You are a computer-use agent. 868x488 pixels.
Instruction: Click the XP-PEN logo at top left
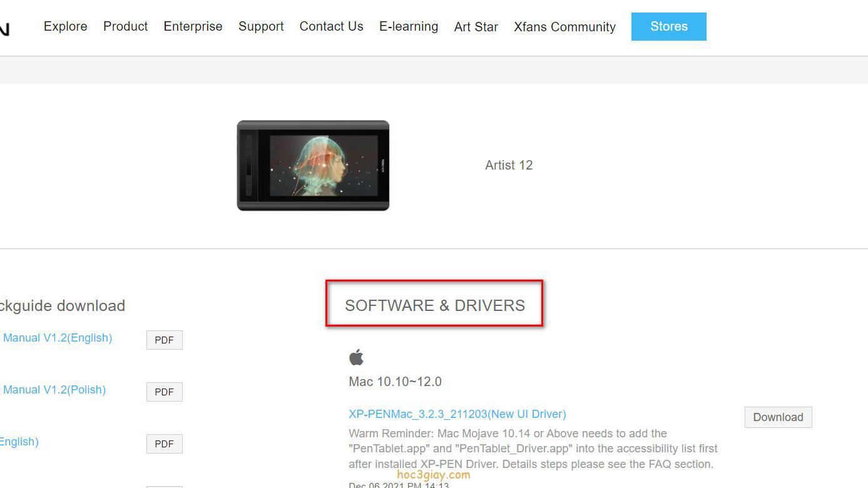tap(4, 29)
